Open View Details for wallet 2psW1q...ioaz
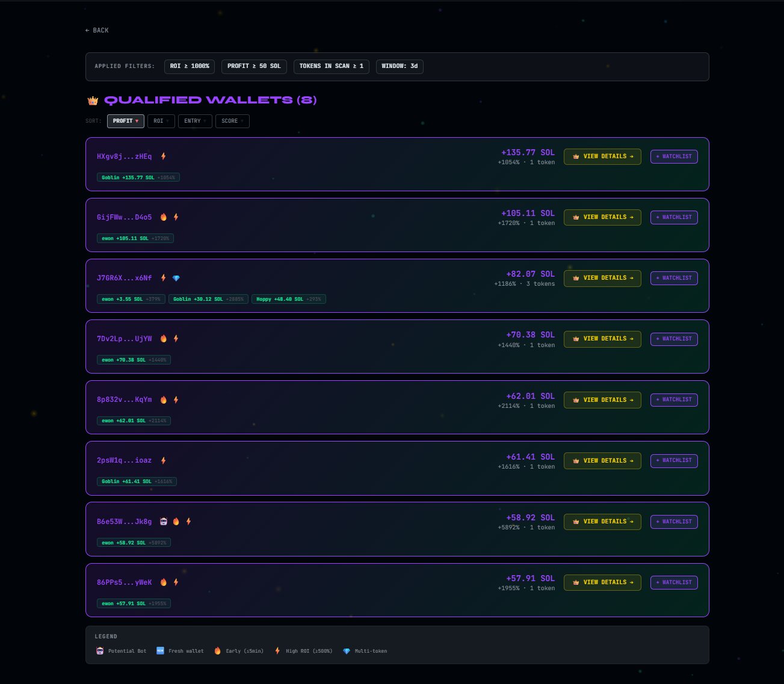The image size is (784, 684). pyautogui.click(x=602, y=461)
